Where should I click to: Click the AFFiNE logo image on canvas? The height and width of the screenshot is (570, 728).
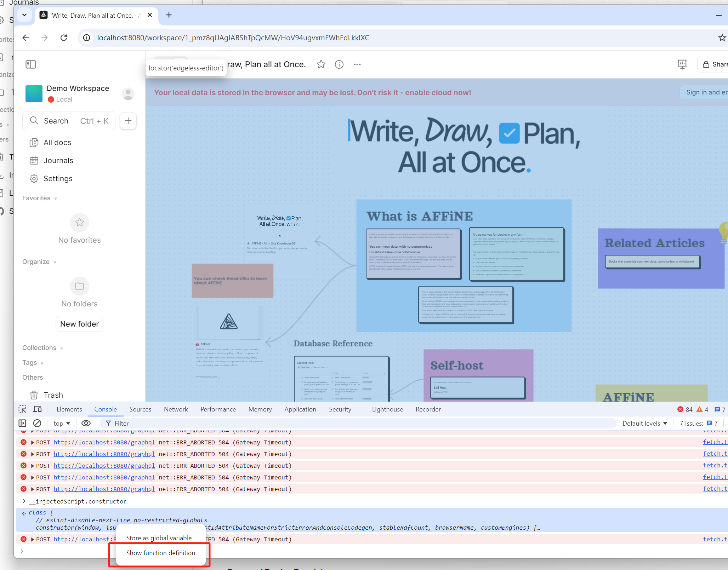[229, 322]
